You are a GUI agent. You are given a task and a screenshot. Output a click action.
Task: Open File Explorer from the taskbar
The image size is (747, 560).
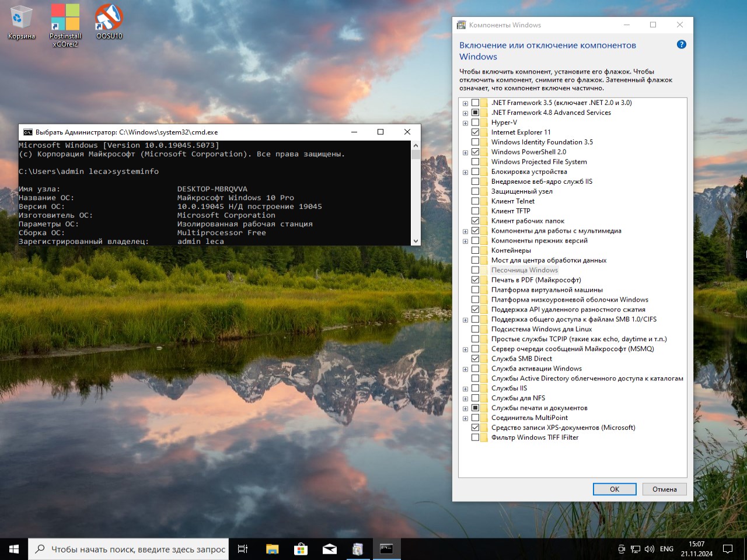pyautogui.click(x=272, y=549)
